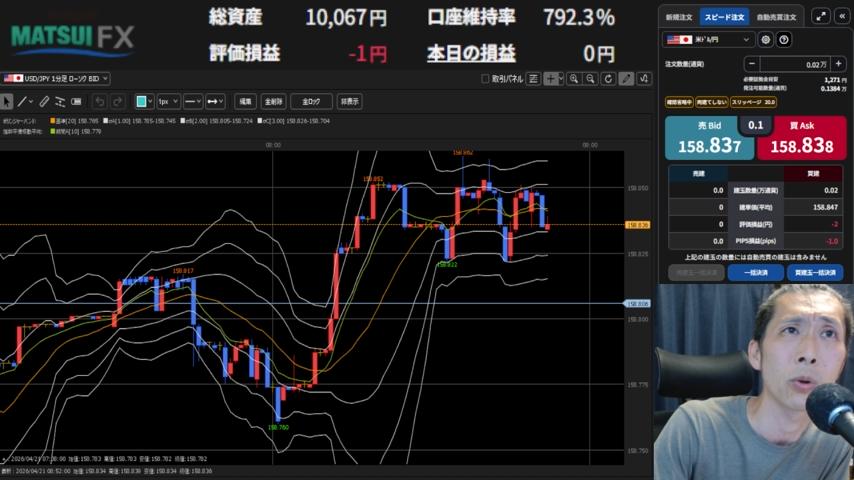Select the Fibonacci retracement lines tool
The image size is (854, 480).
tap(60, 101)
